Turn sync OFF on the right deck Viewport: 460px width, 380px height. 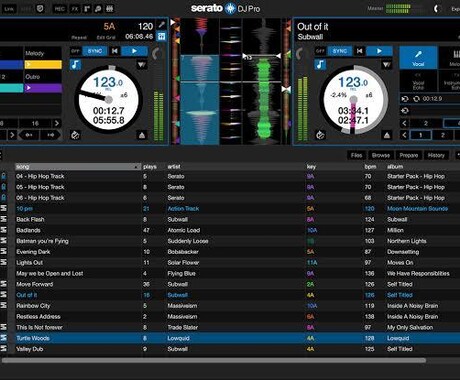tap(320, 51)
